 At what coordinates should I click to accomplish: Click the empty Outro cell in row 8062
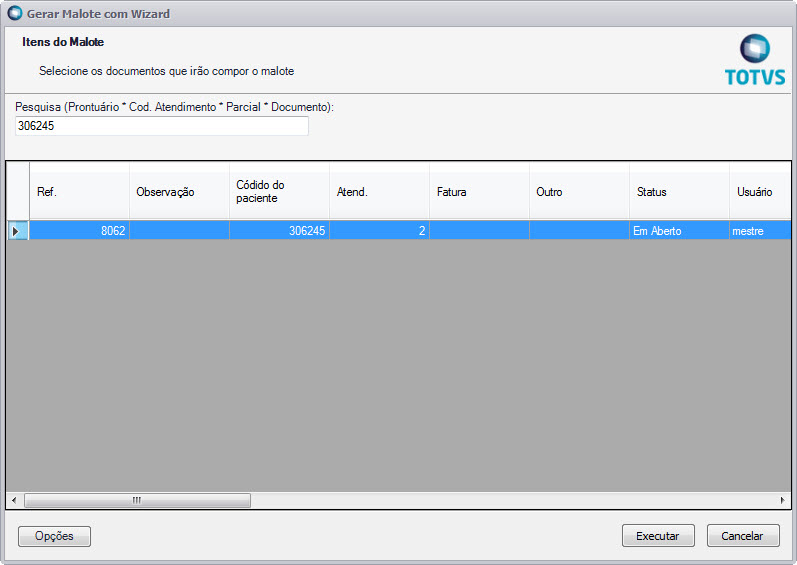579,231
